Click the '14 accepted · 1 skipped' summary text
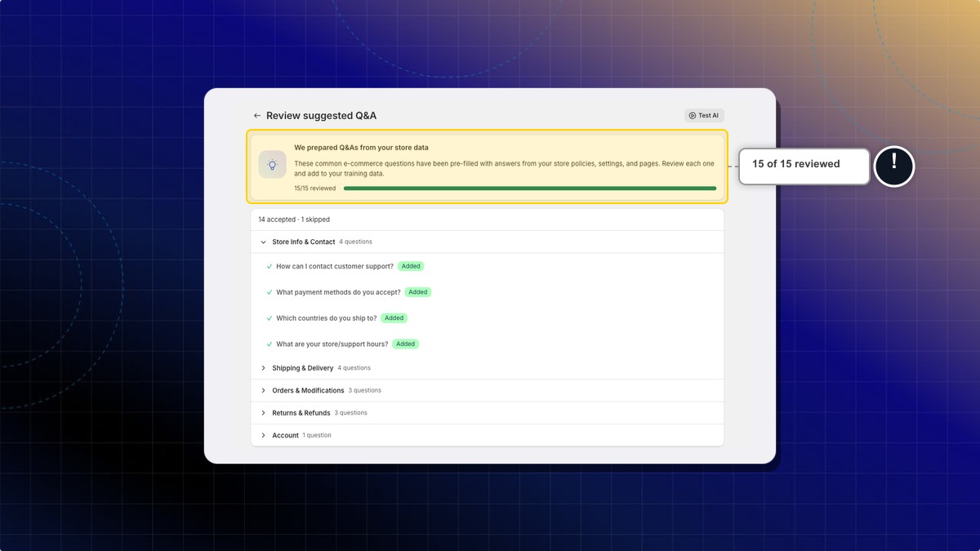This screenshot has width=980, height=551. 294,220
